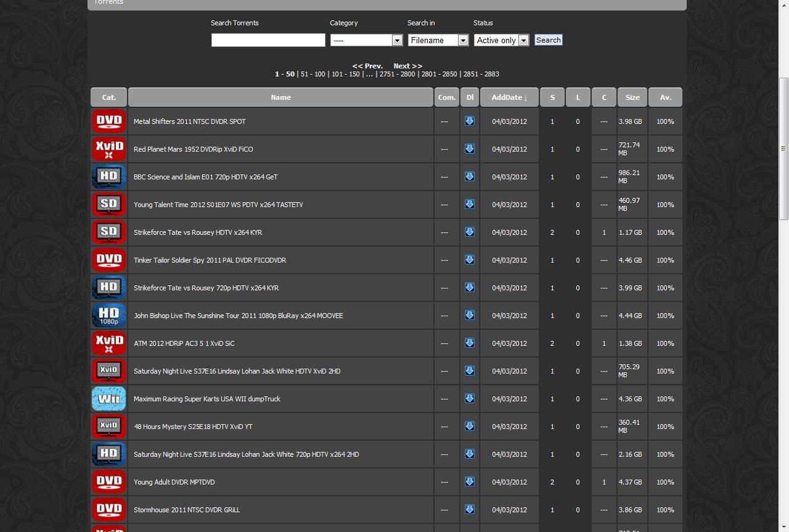This screenshot has height=532, width=789.
Task: Sort by L leechers column header
Action: point(578,97)
